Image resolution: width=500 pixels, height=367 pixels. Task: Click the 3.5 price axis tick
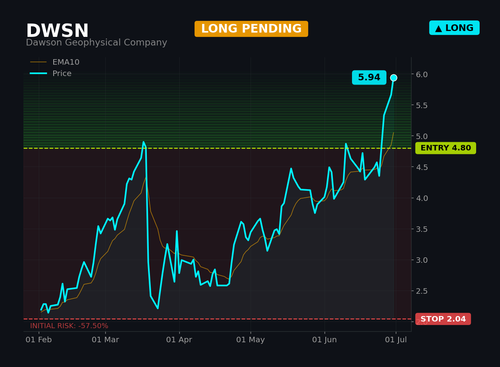[422, 229]
